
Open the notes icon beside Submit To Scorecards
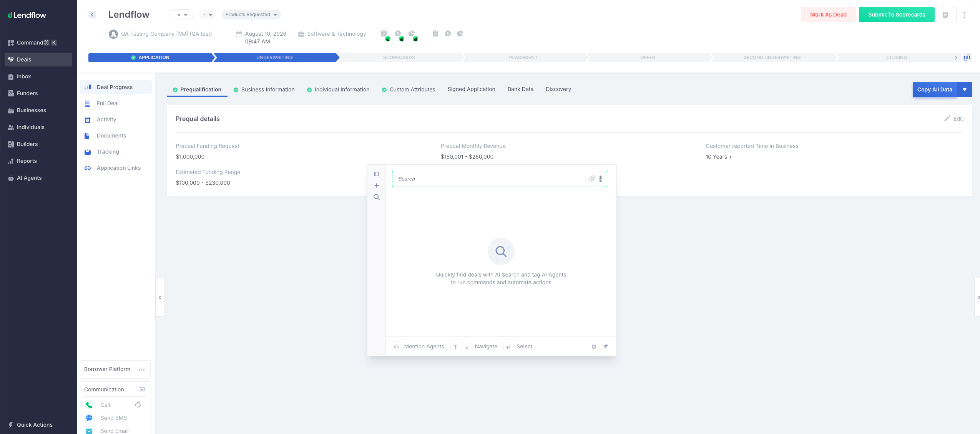tap(945, 15)
